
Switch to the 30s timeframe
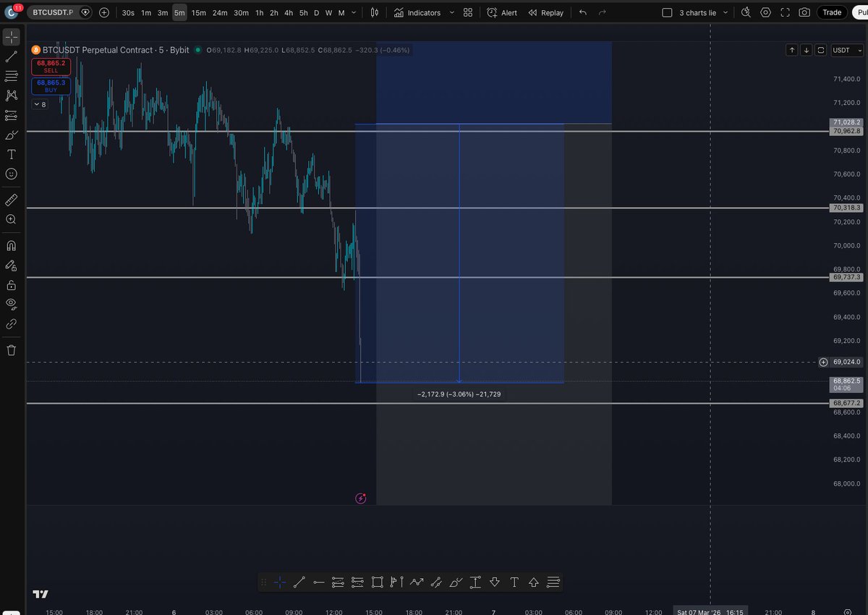pyautogui.click(x=128, y=12)
